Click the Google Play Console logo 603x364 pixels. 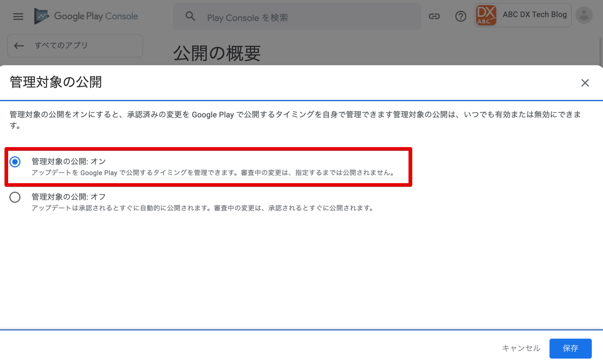point(41,16)
